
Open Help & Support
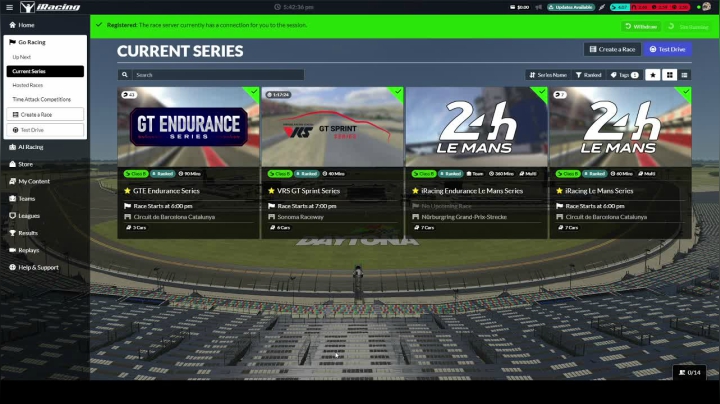[x=33, y=267]
